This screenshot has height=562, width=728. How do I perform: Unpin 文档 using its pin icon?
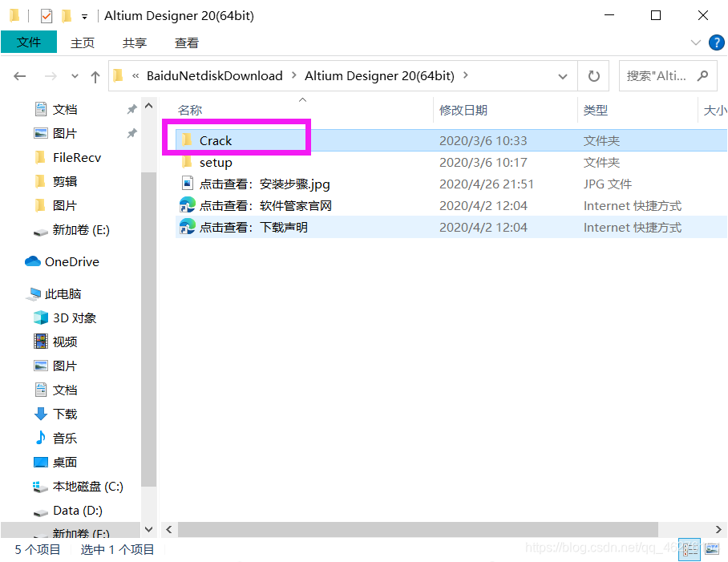tap(131, 110)
